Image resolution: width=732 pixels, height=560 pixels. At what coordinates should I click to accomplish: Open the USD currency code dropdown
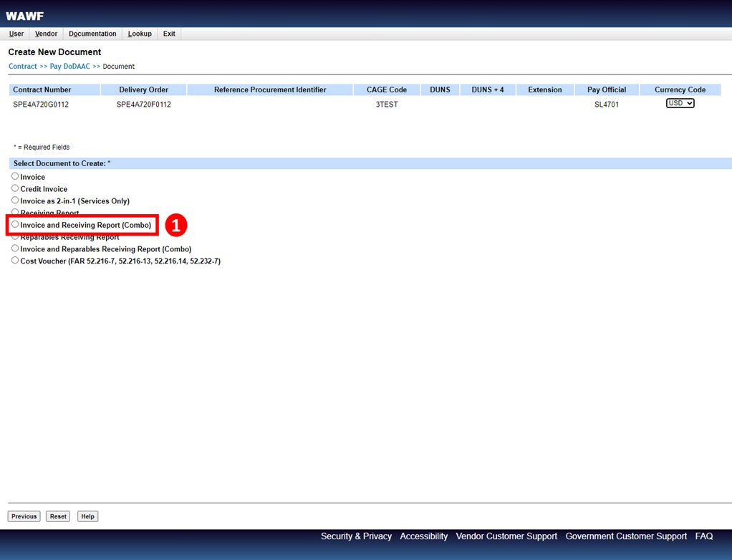680,104
